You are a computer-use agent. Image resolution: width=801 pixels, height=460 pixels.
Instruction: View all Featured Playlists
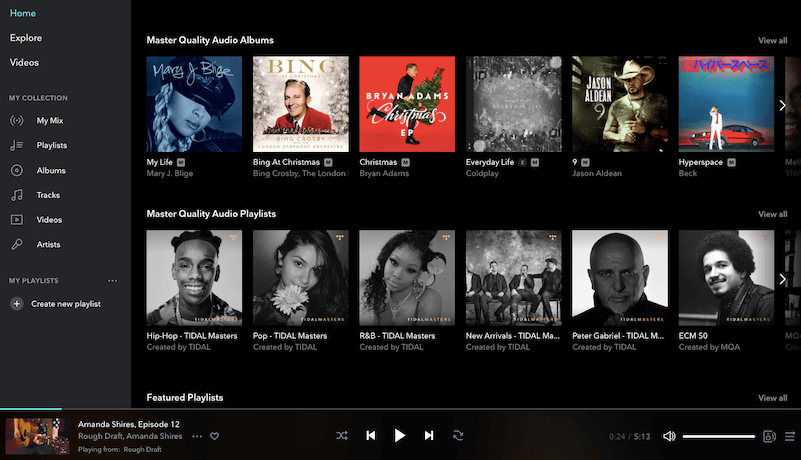tap(772, 398)
